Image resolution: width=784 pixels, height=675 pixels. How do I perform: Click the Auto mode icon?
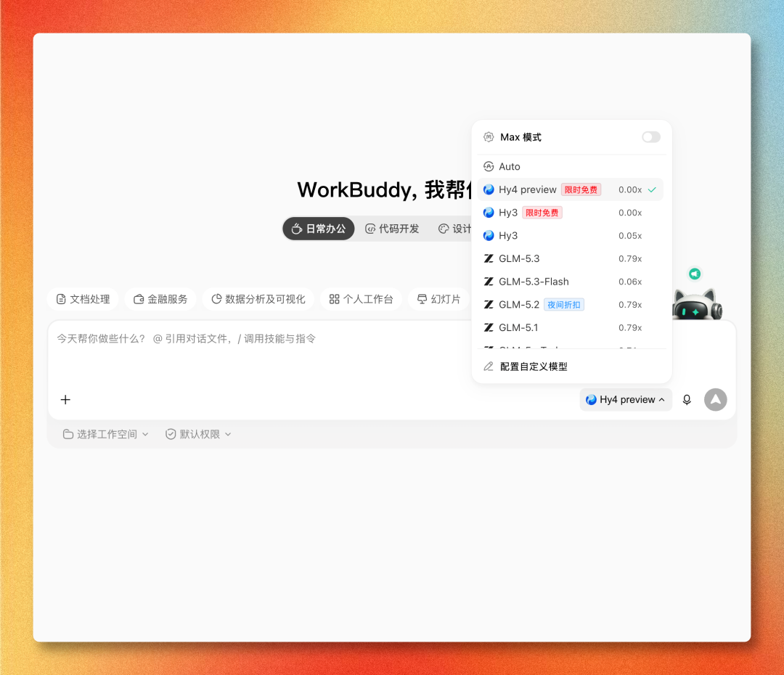point(489,166)
